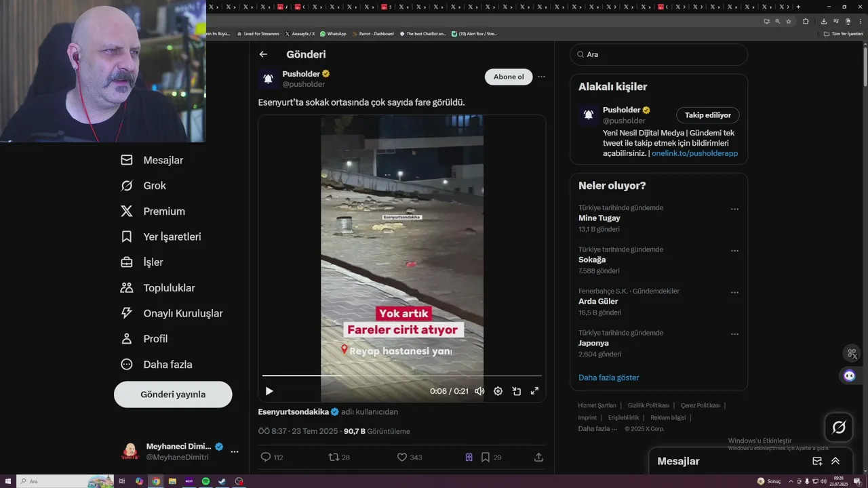Open Steam from the taskbar
868x488 pixels.
click(222, 481)
